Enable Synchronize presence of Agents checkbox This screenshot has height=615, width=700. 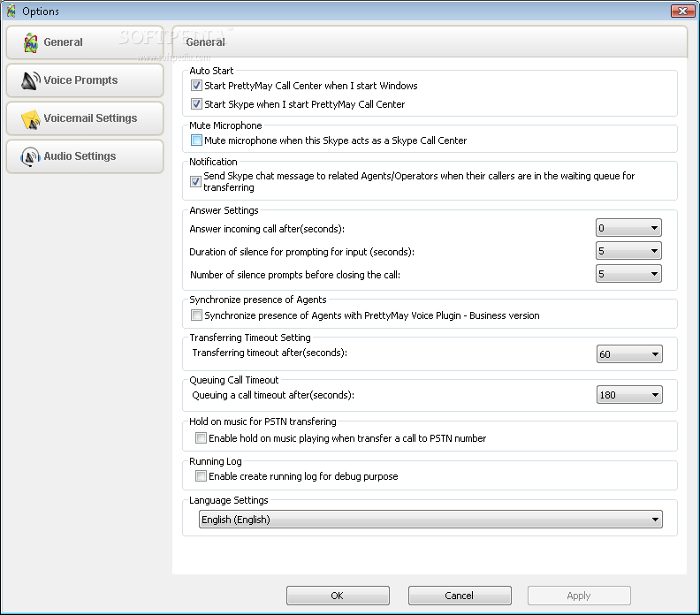pos(196,315)
